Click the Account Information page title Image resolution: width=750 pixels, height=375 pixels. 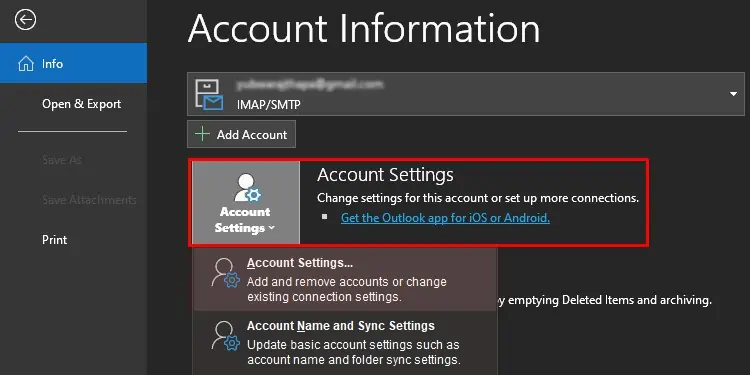[x=364, y=28]
